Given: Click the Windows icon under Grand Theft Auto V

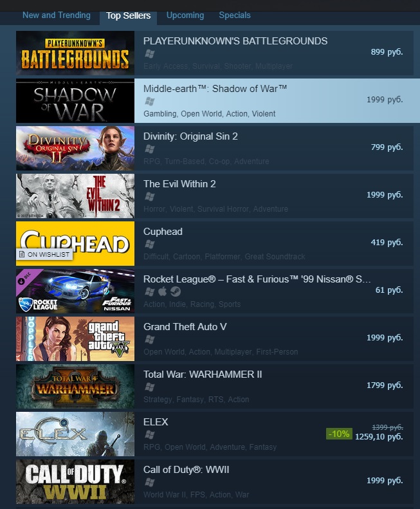Looking at the screenshot, I should [x=149, y=339].
